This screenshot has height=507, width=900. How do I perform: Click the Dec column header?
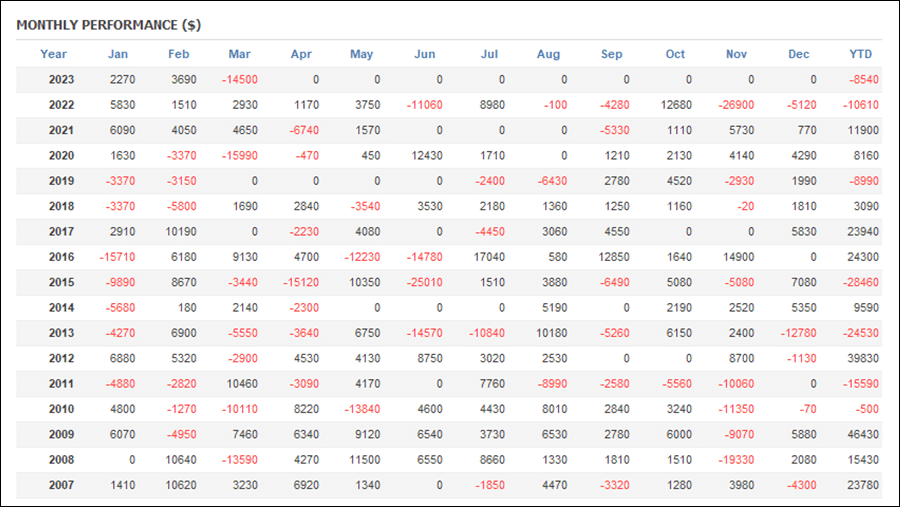pos(798,54)
